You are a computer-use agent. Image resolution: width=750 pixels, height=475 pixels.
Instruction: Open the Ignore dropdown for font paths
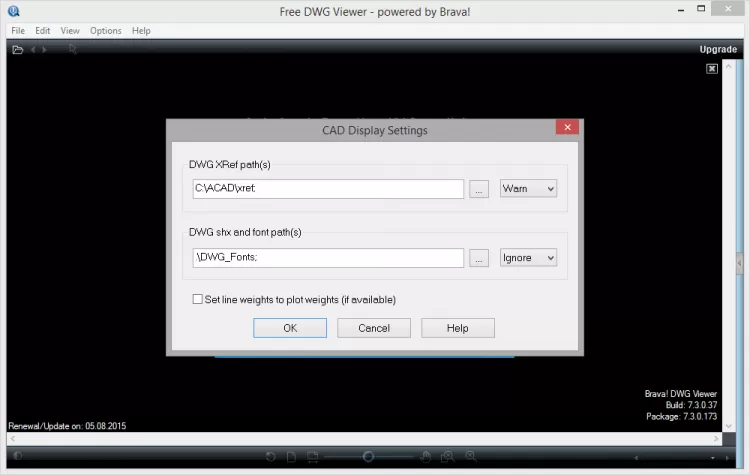coord(528,258)
